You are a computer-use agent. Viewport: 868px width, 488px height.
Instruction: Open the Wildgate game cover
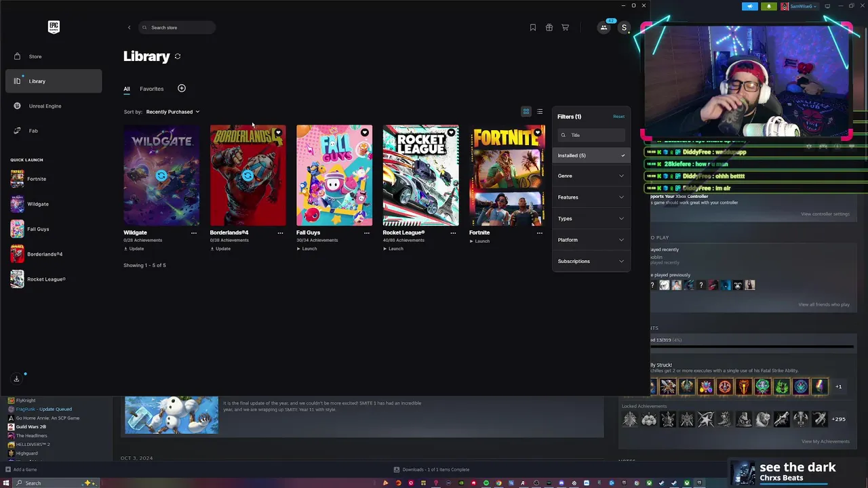point(161,175)
